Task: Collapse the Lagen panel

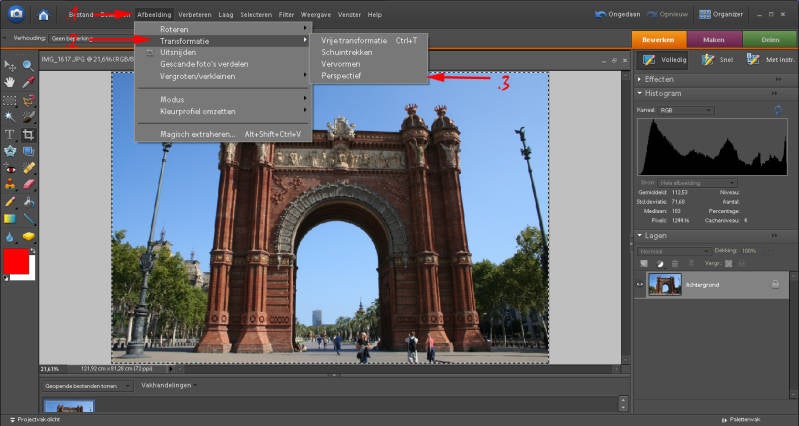Action: (640, 236)
